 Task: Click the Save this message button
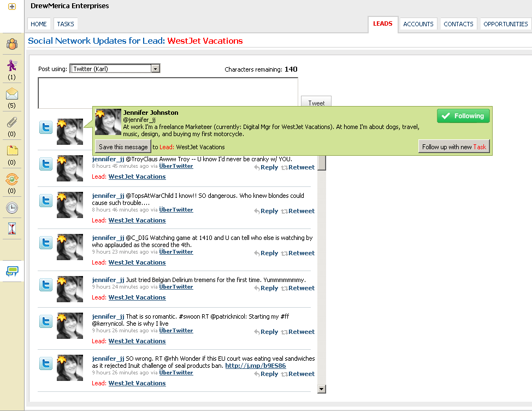[123, 146]
